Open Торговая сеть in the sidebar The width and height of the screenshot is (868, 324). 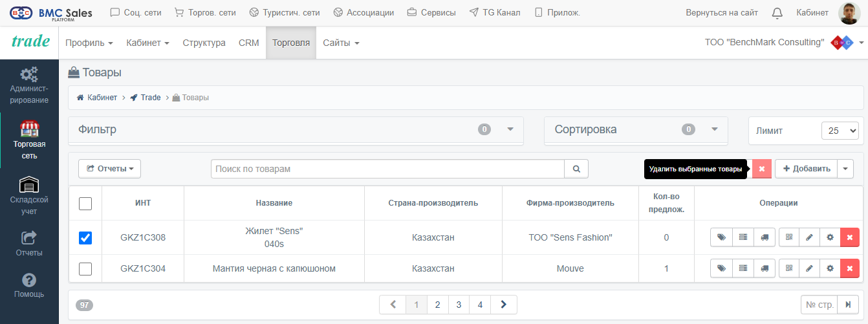[29, 140]
